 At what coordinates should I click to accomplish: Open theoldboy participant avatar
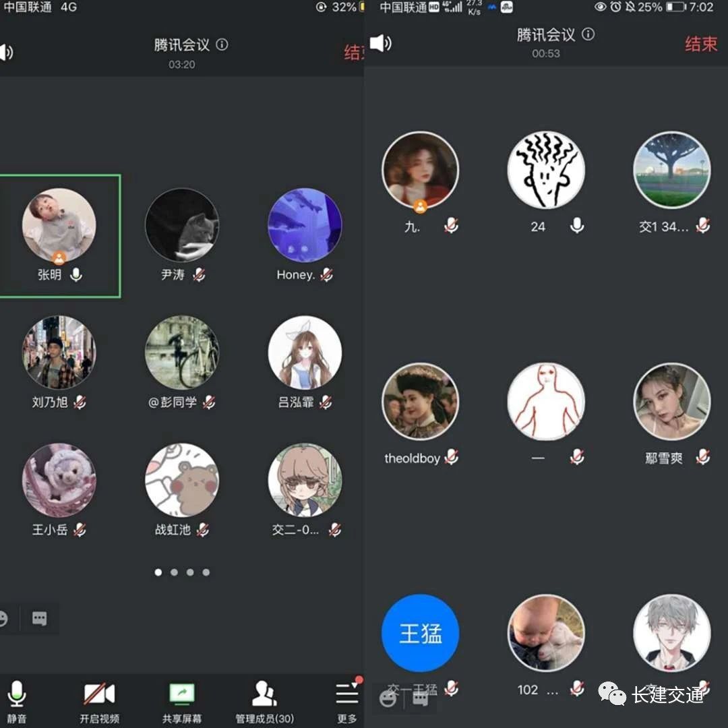click(420, 402)
